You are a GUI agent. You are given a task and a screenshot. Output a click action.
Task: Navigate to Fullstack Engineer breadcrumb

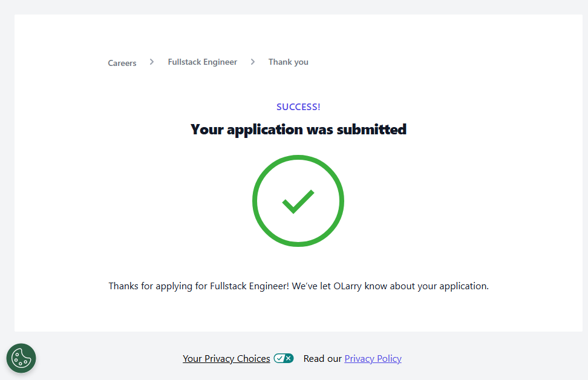(202, 62)
